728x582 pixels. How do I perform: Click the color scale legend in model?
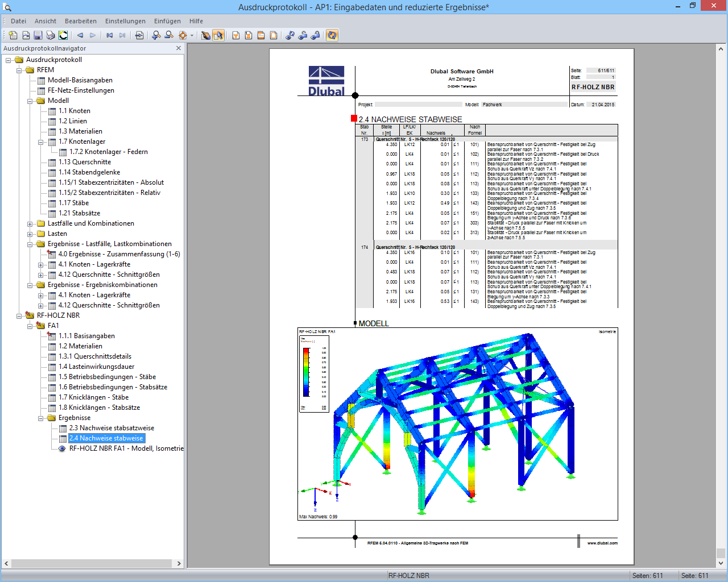click(314, 373)
